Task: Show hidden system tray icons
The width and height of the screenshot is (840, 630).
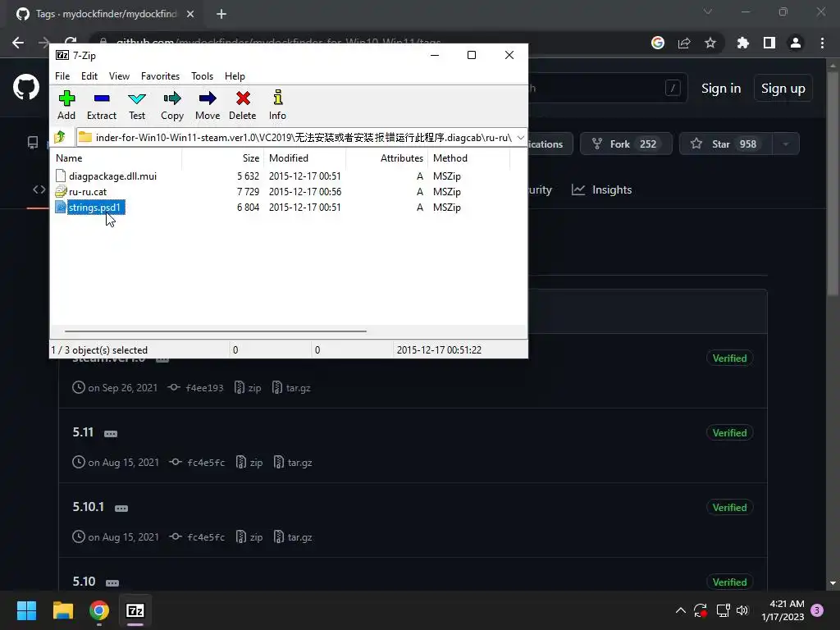Action: [680, 610]
